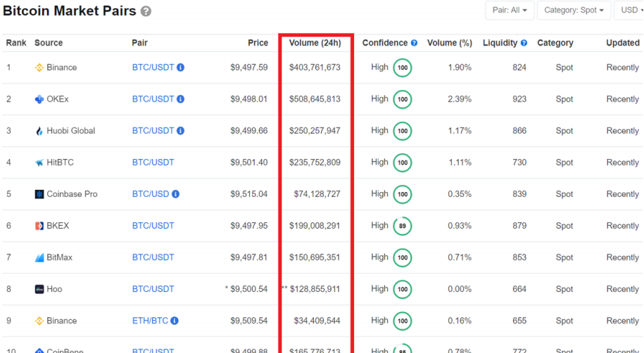Open the ETH/BTC pair link
This screenshot has height=353, width=644.
pos(151,321)
